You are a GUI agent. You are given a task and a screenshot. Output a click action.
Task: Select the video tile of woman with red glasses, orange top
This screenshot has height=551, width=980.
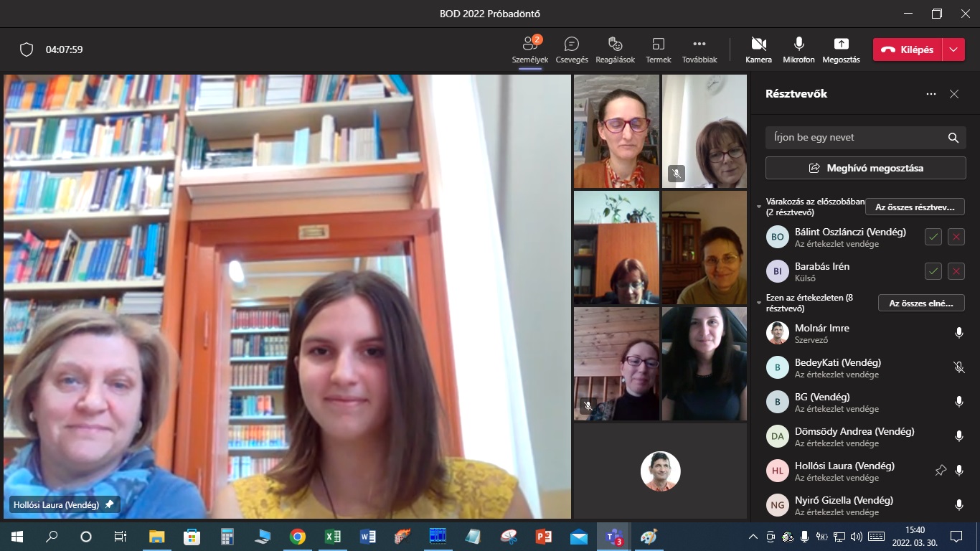click(616, 131)
